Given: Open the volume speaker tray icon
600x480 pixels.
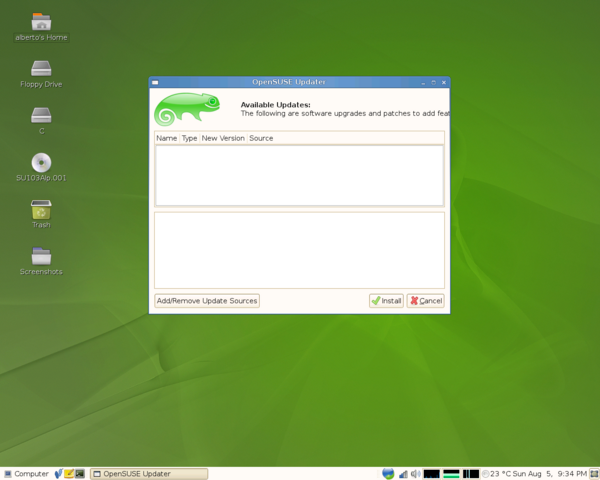Looking at the screenshot, I should pyautogui.click(x=415, y=474).
